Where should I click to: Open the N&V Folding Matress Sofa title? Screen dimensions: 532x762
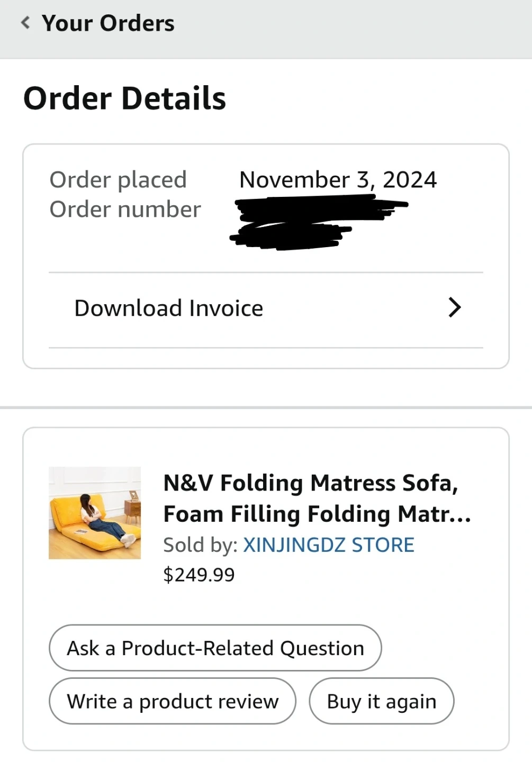(x=310, y=483)
